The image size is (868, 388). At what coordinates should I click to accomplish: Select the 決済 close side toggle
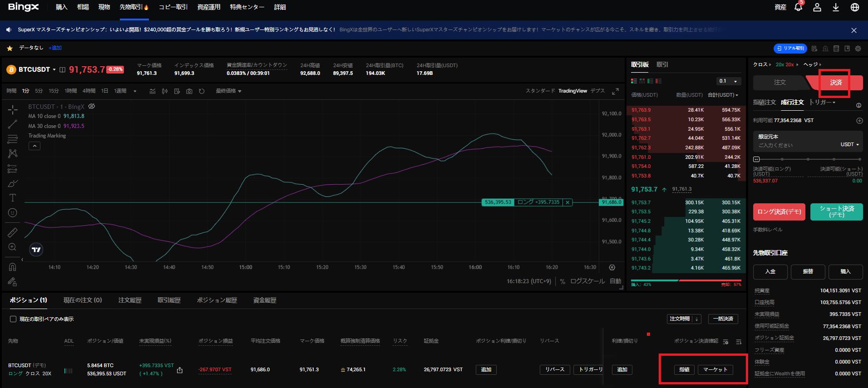tap(836, 82)
